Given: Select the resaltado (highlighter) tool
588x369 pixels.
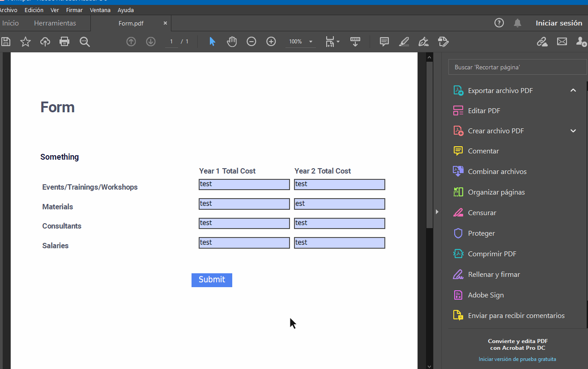Looking at the screenshot, I should tap(404, 42).
